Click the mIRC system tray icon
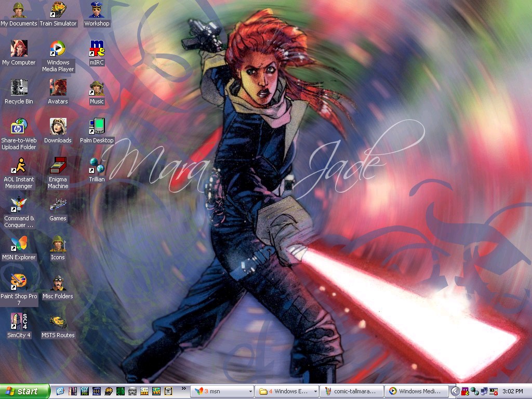This screenshot has height=399, width=532. [x=465, y=392]
